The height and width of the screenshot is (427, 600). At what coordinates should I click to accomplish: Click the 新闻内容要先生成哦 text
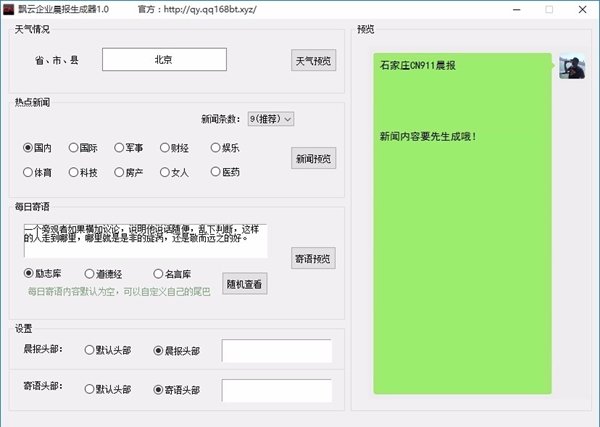[428, 136]
